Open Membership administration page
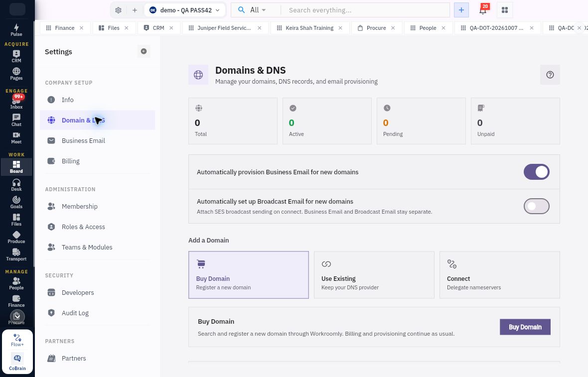 (x=97, y=206)
